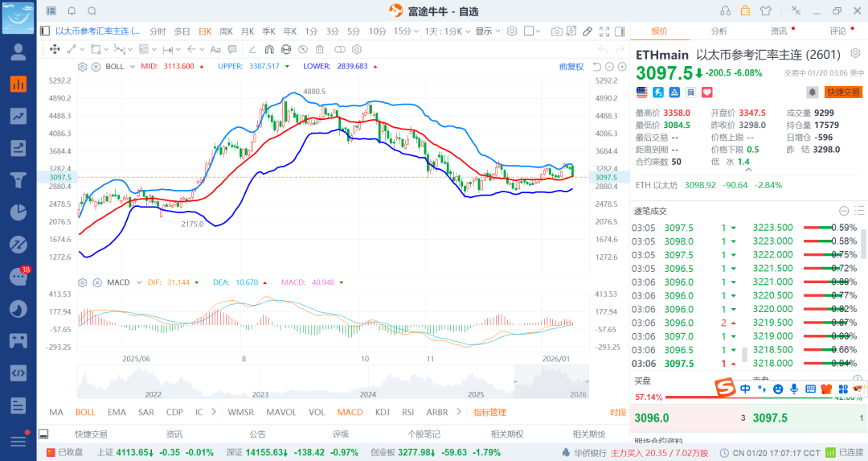Open the skin theme shirt icon
The width and height of the screenshot is (868, 461).
click(x=766, y=10)
